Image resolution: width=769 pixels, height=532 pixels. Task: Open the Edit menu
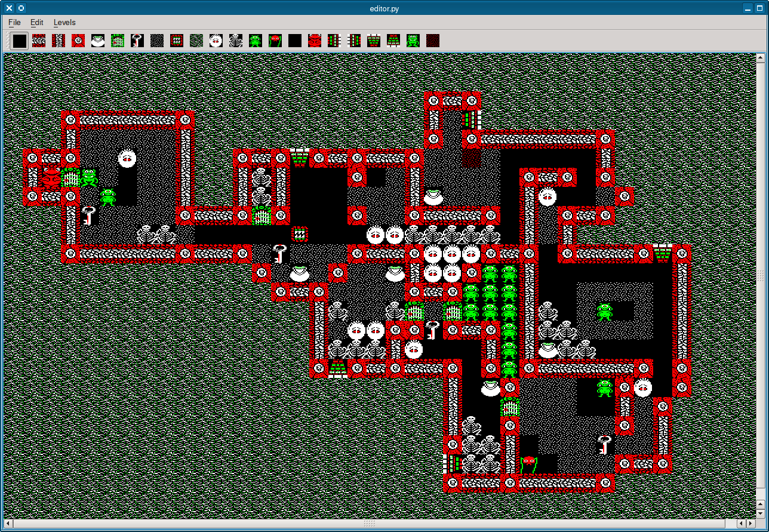tap(37, 22)
